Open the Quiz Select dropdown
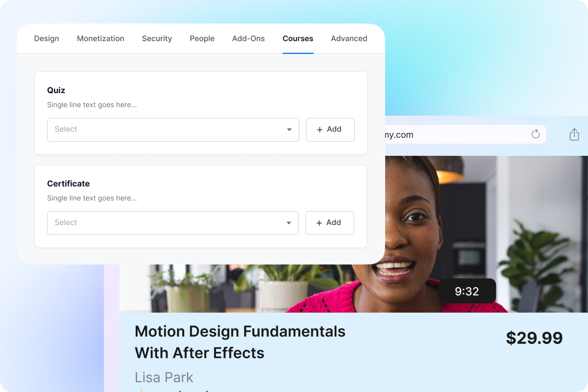This screenshot has width=588, height=392. pos(173,129)
